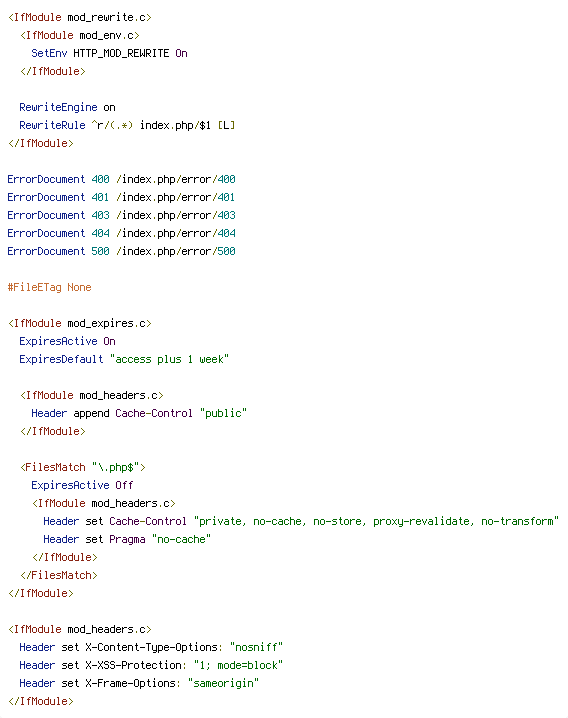Click the Cache-Control "public" header line
The image size is (568, 718).
point(139,413)
